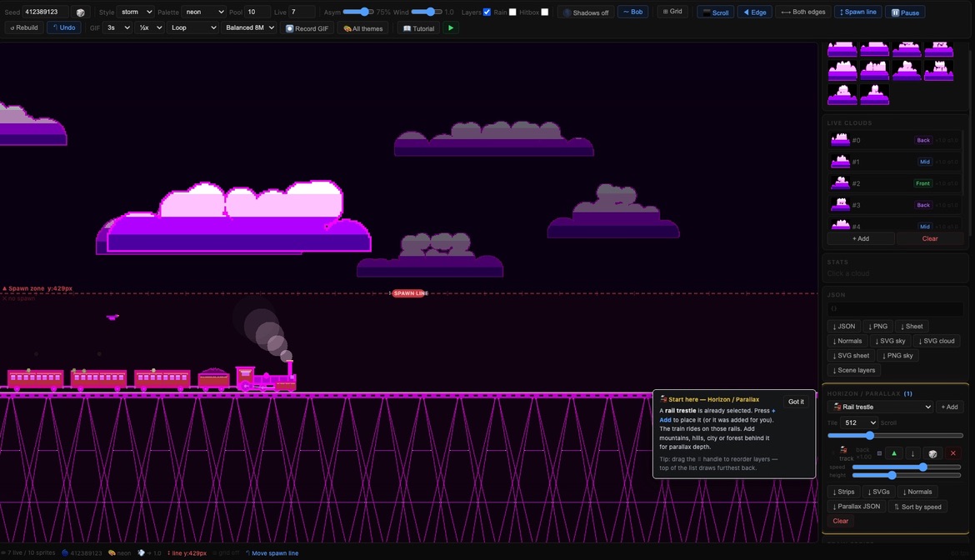Click the Live count field
Screen dimensions: 975x560
click(301, 12)
